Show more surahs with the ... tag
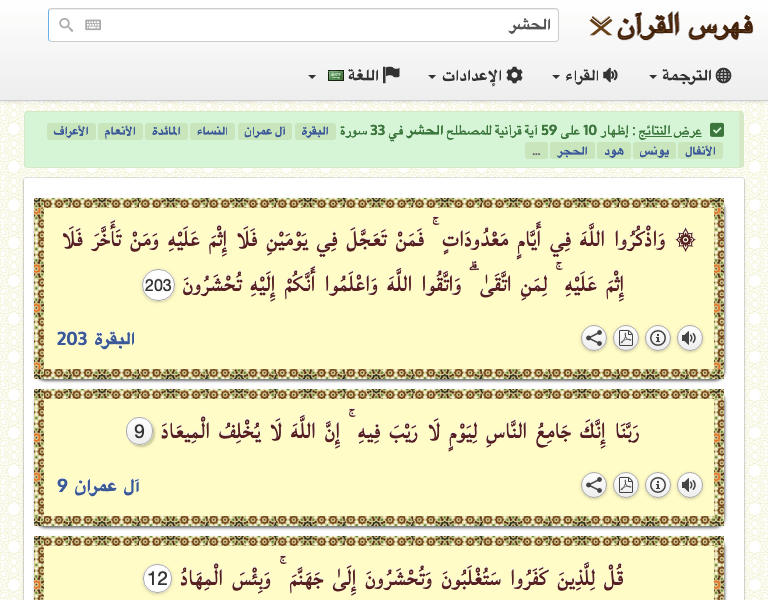 pyautogui.click(x=536, y=151)
